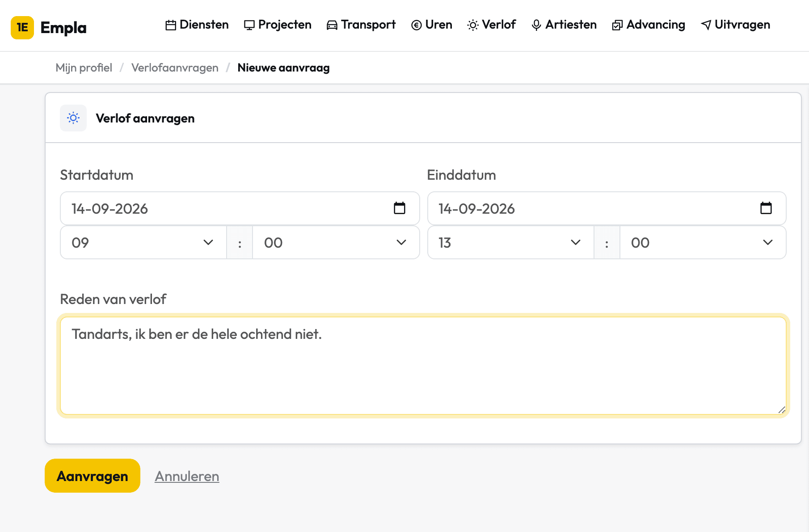
Task: Open the start minutes dropdown
Action: coord(336,242)
